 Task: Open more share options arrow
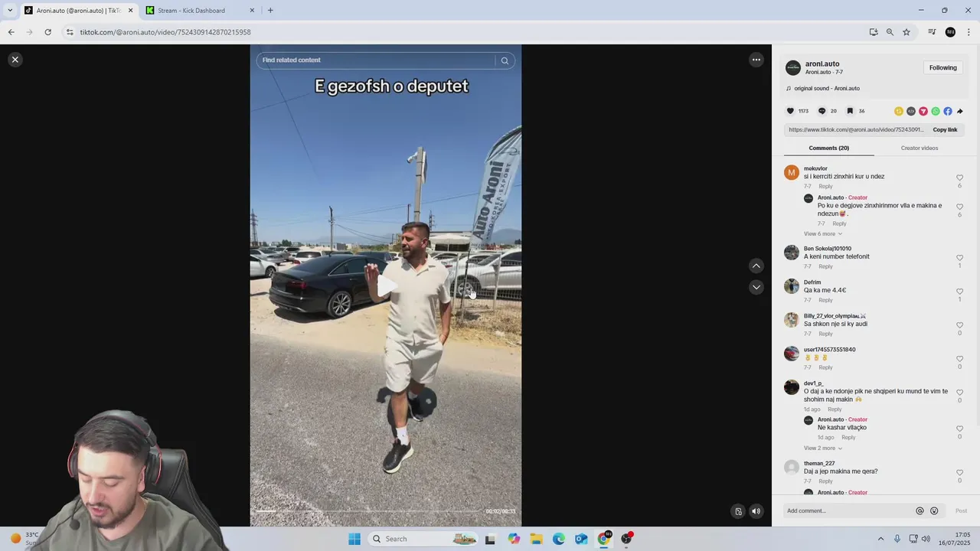click(x=960, y=111)
